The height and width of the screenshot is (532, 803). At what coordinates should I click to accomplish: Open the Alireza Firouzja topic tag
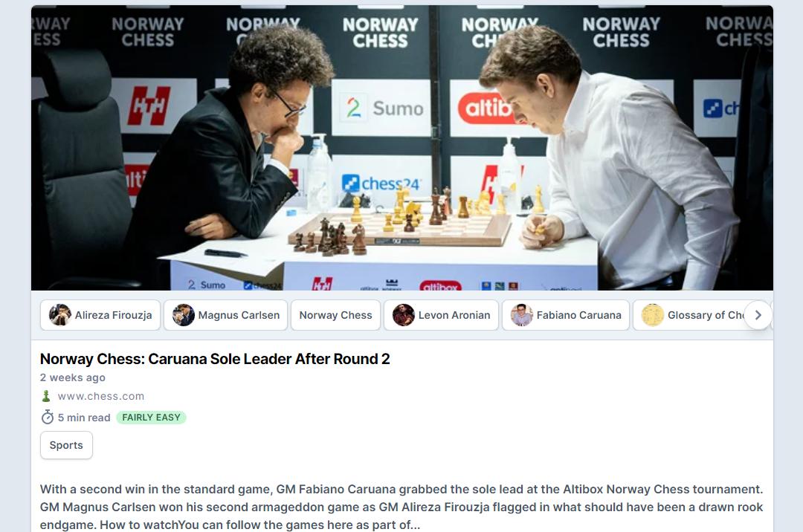pyautogui.click(x=100, y=315)
